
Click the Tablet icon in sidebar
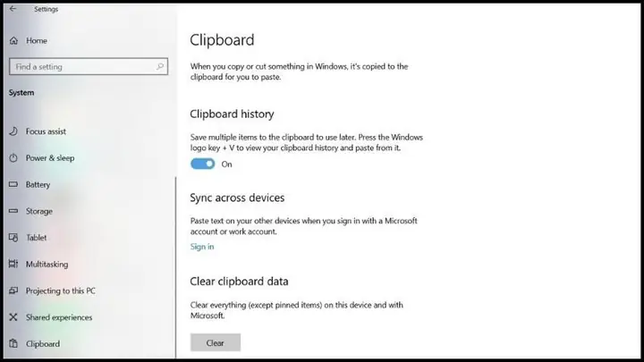coord(13,238)
